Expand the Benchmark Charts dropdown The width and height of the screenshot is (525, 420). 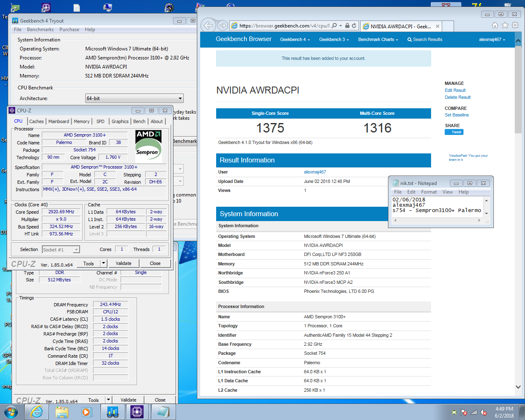coord(378,39)
